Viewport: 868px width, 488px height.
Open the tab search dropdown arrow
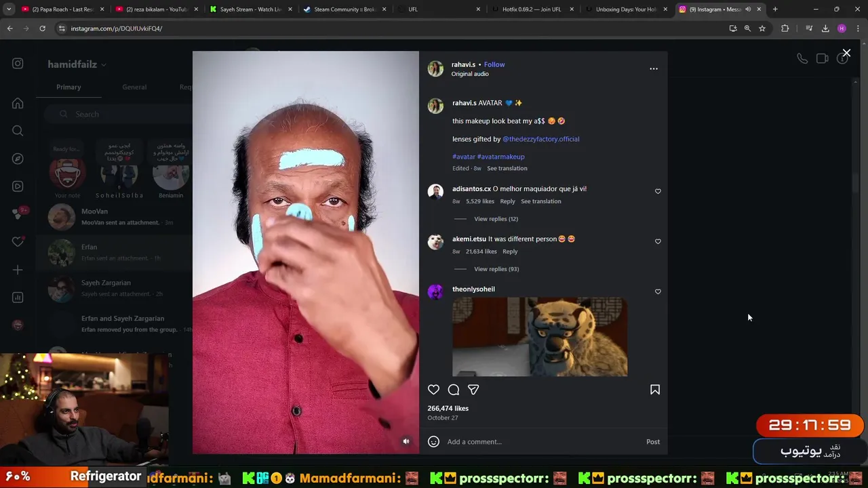[9, 9]
